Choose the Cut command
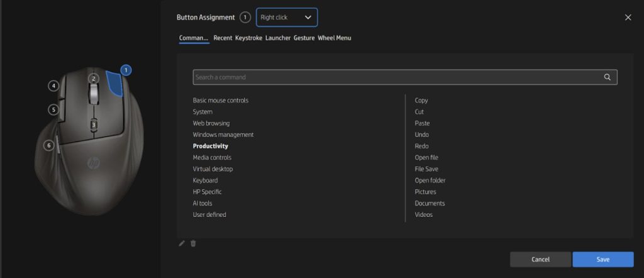The height and width of the screenshot is (278, 644). click(419, 112)
